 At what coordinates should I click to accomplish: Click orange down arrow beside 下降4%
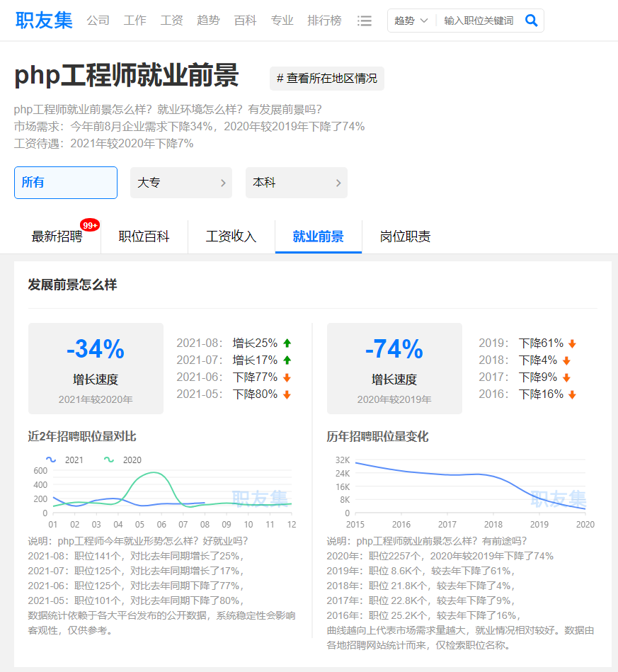tap(566, 361)
